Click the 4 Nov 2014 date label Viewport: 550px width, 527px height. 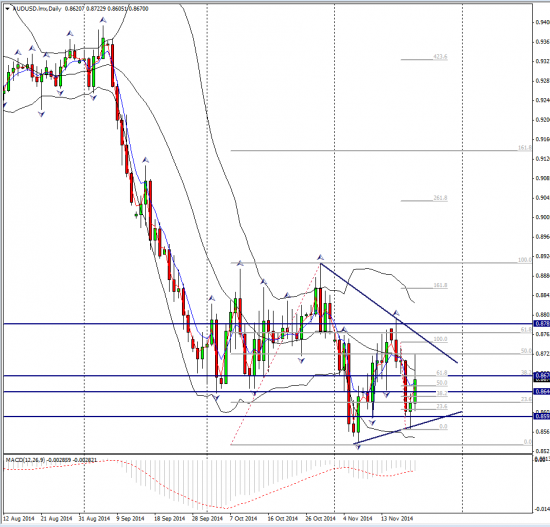[357, 519]
